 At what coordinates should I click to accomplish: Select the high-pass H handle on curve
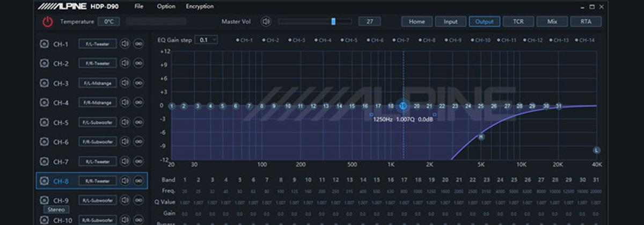pos(481,137)
